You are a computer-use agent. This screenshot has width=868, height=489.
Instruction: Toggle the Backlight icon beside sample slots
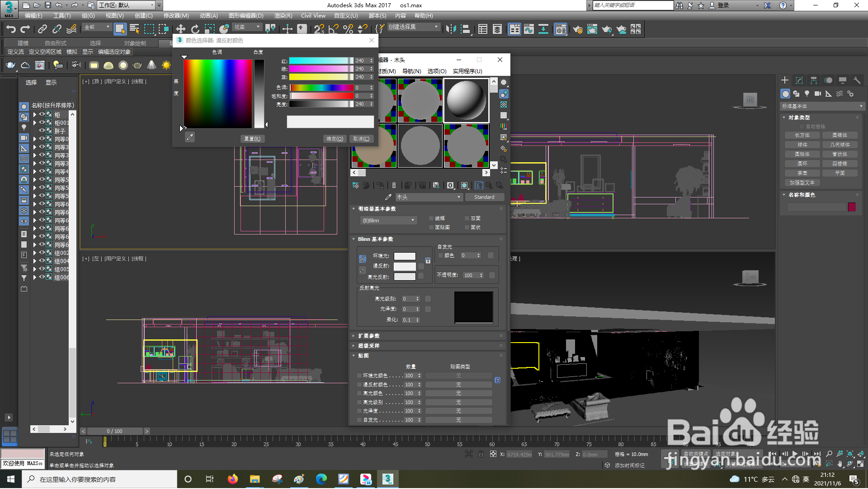tap(504, 94)
